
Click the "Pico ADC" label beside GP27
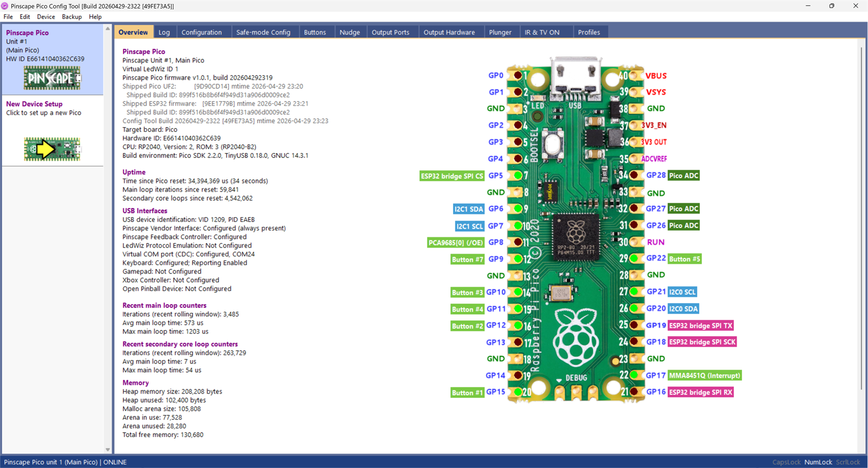pos(684,208)
